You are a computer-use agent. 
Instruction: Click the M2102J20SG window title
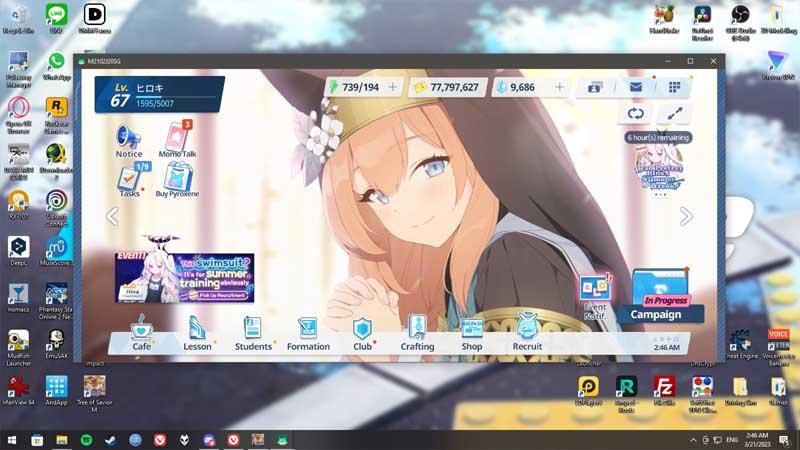[x=104, y=61]
